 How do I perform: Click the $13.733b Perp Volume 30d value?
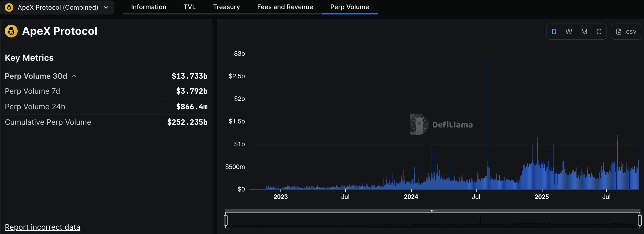click(189, 76)
